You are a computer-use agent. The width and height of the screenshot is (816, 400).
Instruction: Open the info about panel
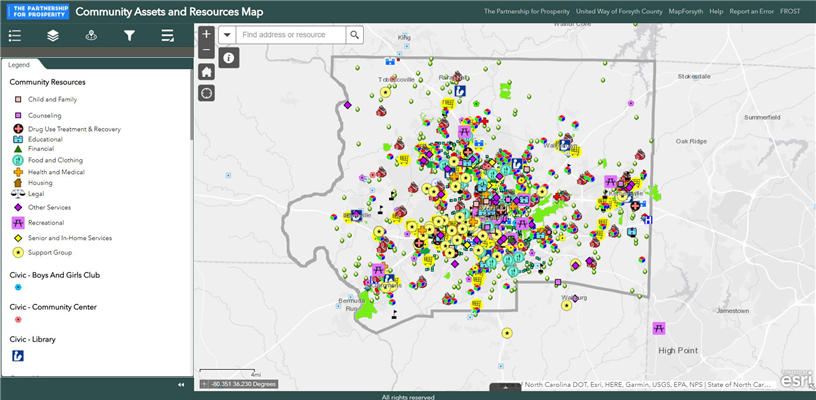(x=229, y=58)
